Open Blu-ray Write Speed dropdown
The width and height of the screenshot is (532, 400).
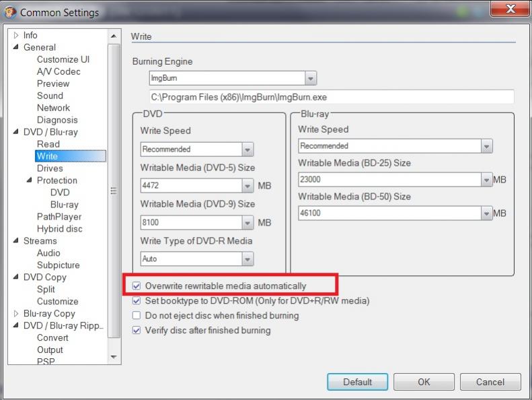[x=486, y=146]
